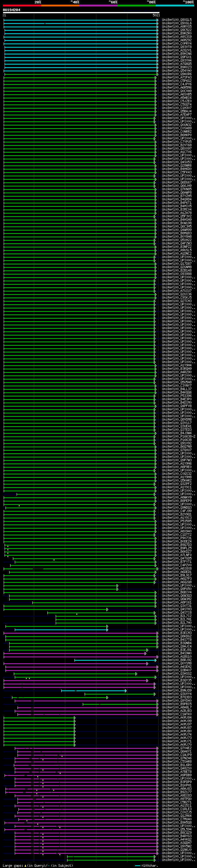This screenshot has height=868, width=197.
Task: Click hit label UniRef100_C1WTK0
Action: coord(177,714)
